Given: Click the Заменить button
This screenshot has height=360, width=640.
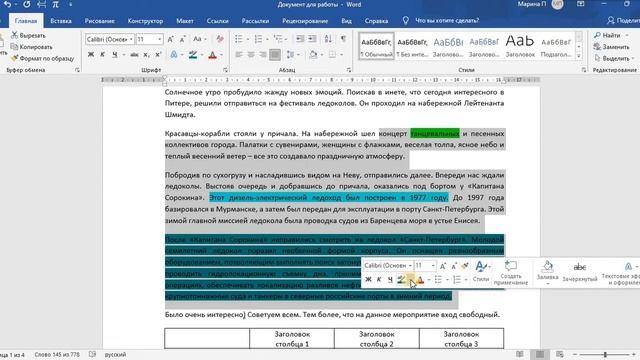Looking at the screenshot, I should point(612,47).
